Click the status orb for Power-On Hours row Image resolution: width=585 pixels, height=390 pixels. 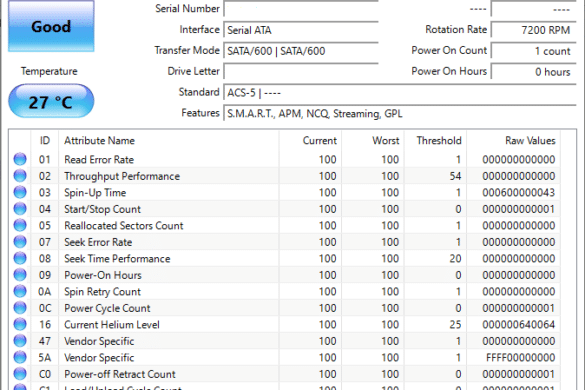20,275
